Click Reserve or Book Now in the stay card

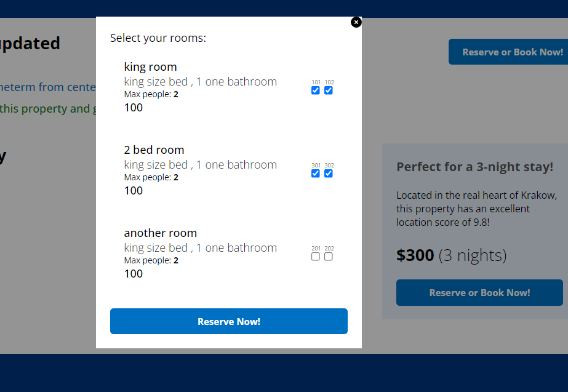click(479, 292)
